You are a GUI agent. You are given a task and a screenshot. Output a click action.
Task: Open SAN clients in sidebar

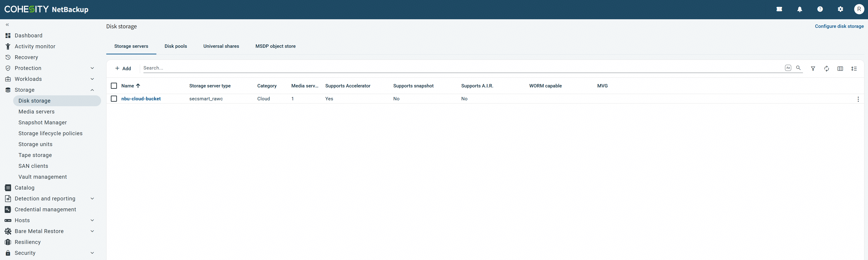coord(33,166)
